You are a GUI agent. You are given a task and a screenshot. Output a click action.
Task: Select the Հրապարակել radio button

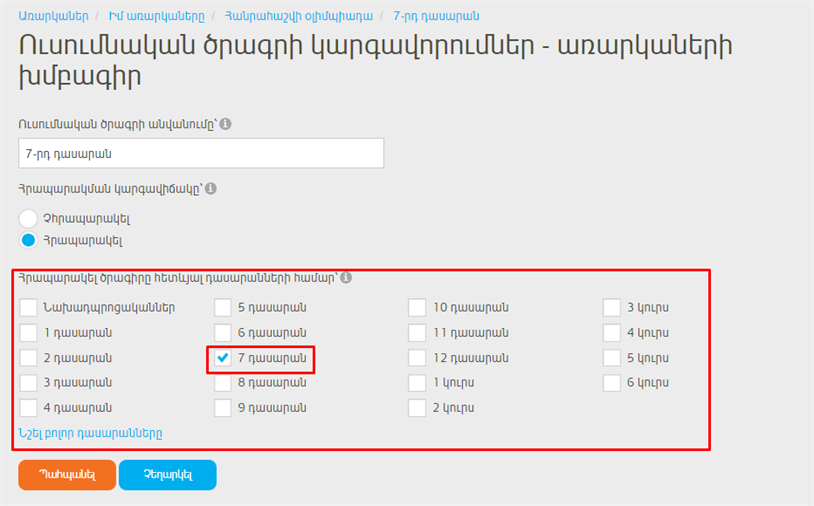pyautogui.click(x=28, y=240)
